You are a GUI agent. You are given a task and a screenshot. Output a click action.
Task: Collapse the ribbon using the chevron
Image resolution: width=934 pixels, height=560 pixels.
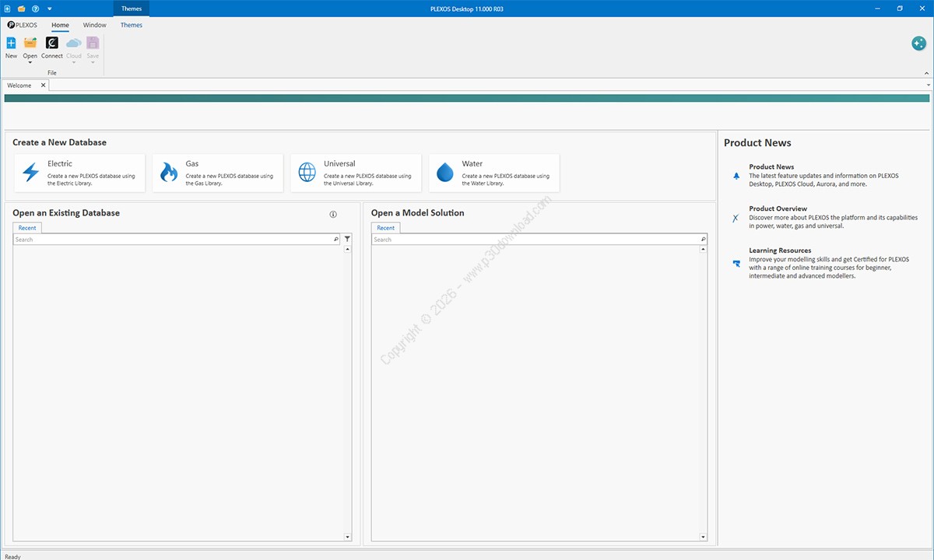click(926, 72)
